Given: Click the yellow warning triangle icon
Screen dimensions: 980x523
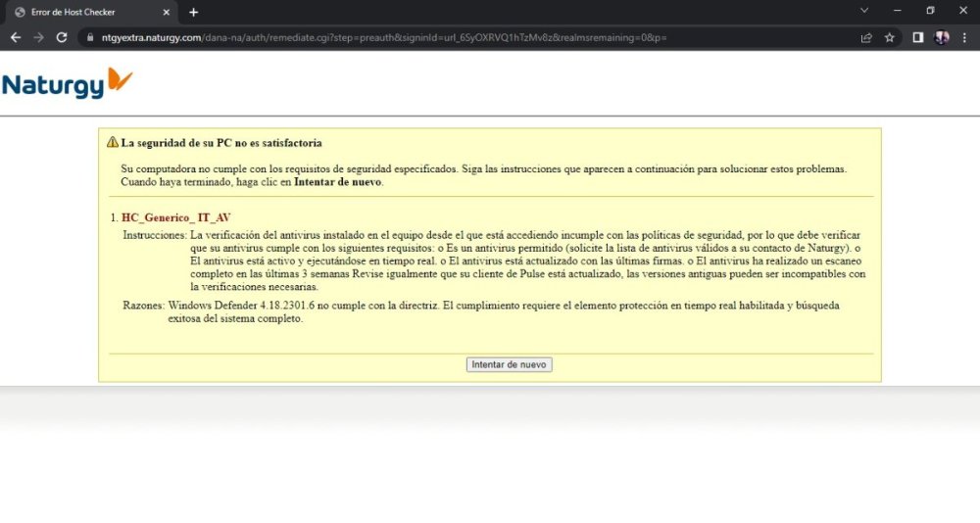Looking at the screenshot, I should (x=113, y=142).
